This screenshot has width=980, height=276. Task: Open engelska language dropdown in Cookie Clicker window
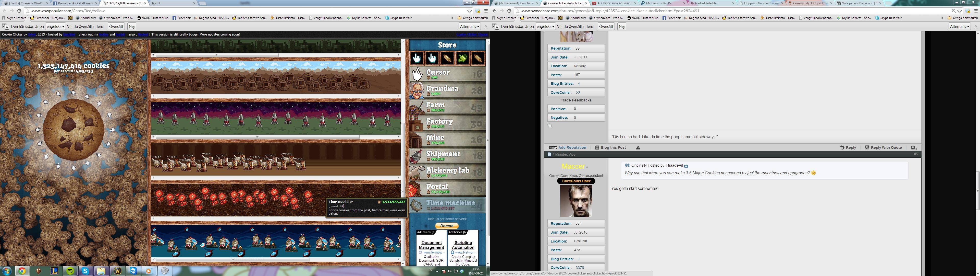(x=56, y=26)
